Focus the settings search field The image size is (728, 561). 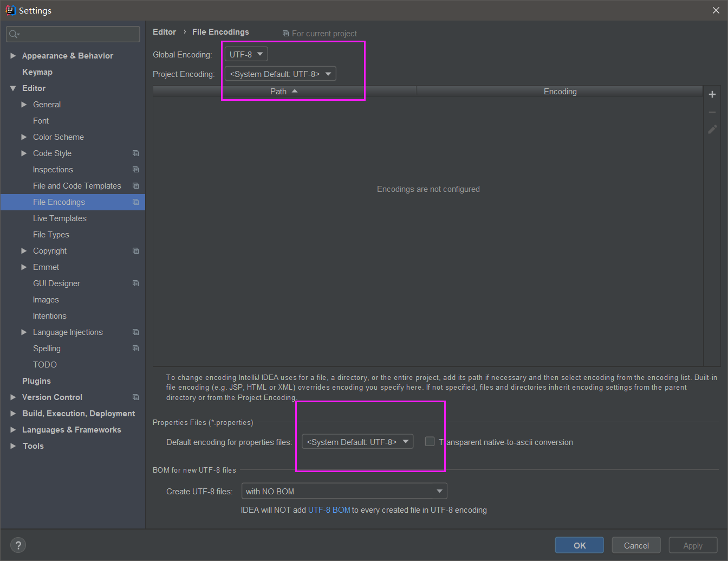[73, 34]
